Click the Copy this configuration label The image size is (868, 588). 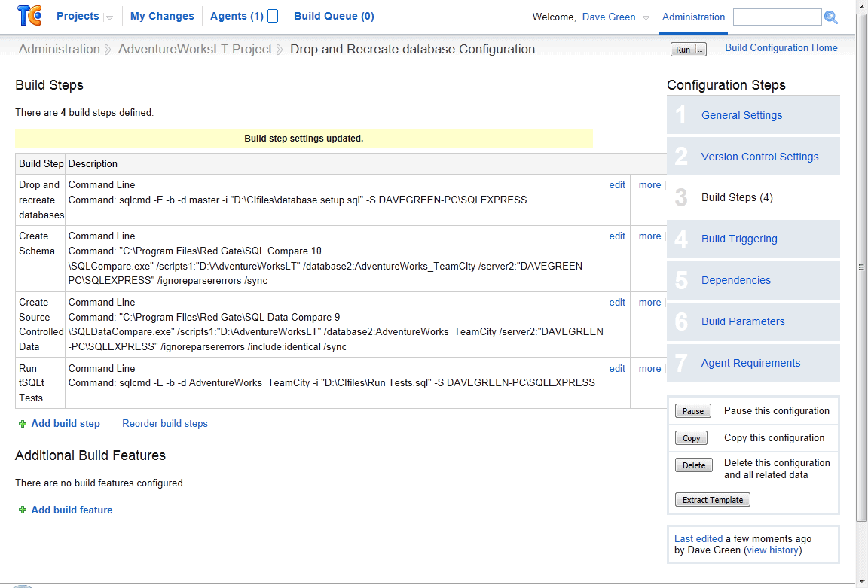(774, 438)
